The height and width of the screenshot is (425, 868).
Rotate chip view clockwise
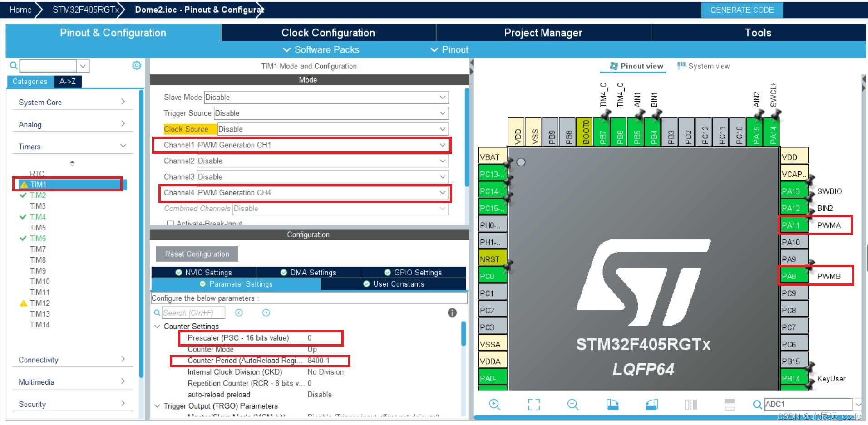[612, 404]
